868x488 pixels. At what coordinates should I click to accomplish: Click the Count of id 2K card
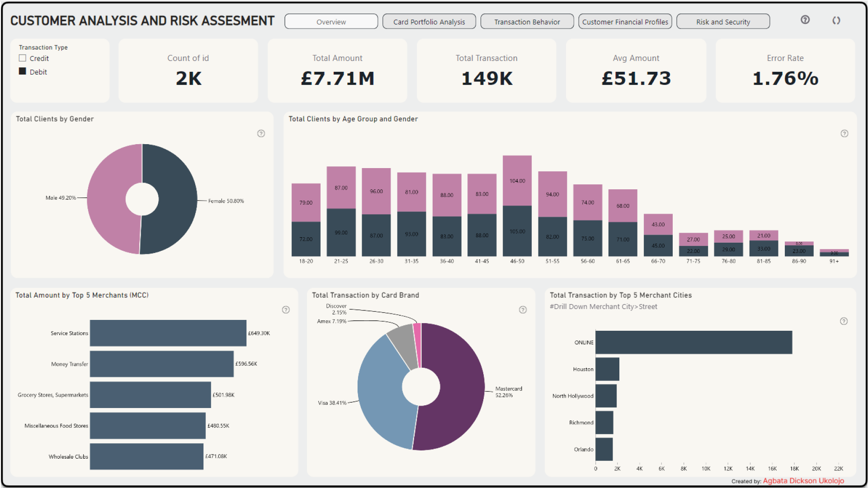pyautogui.click(x=188, y=70)
